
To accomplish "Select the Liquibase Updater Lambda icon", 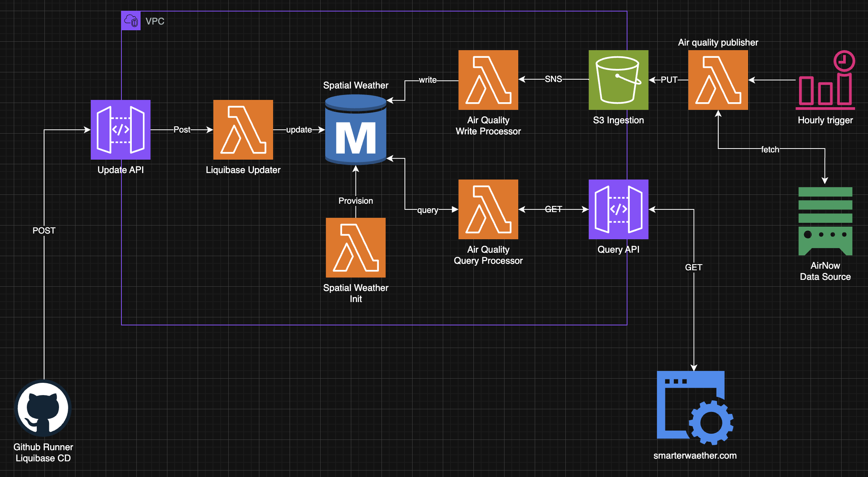I will (243, 130).
